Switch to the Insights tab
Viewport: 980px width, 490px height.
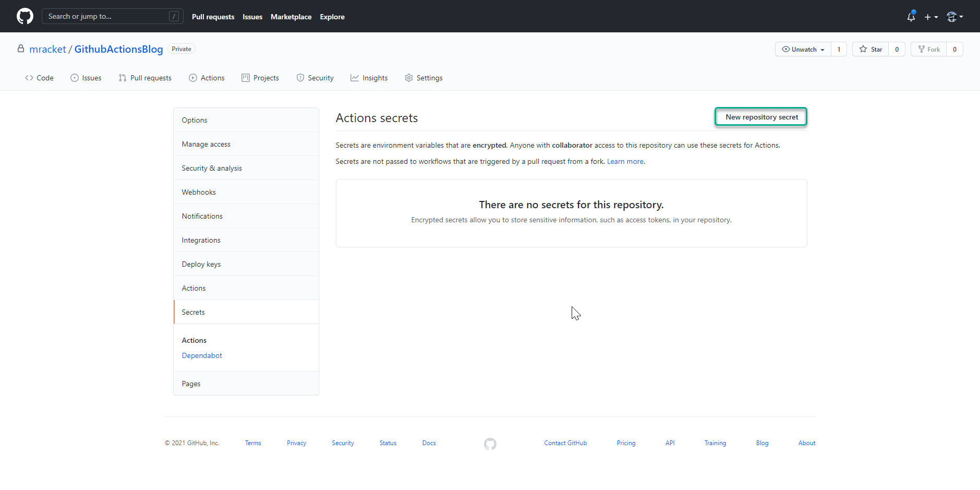[x=369, y=78]
